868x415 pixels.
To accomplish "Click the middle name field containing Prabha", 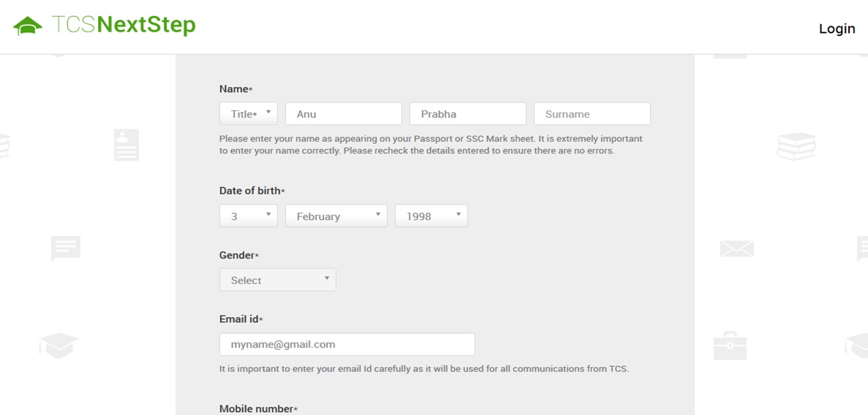I will [x=467, y=113].
